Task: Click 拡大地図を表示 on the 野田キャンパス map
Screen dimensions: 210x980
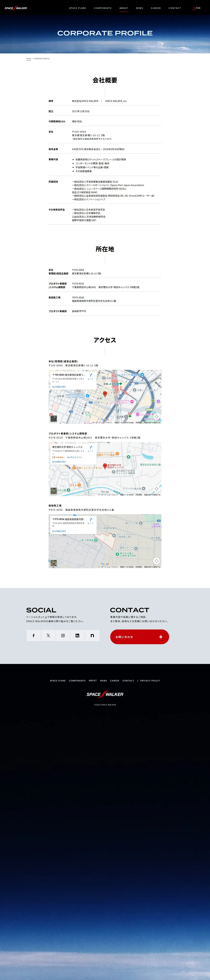Action: [59, 462]
